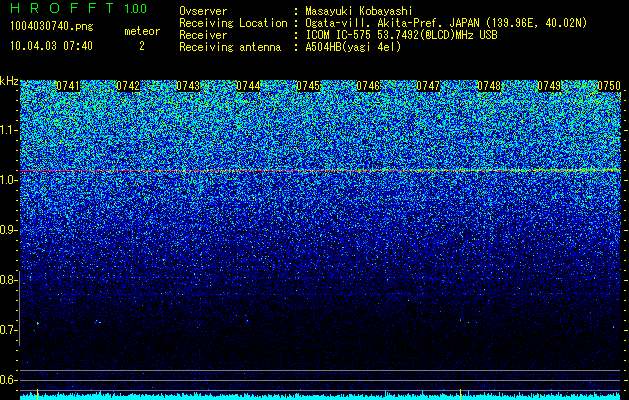Click the A504HB(yagi 4el) antenna text

tap(353, 47)
